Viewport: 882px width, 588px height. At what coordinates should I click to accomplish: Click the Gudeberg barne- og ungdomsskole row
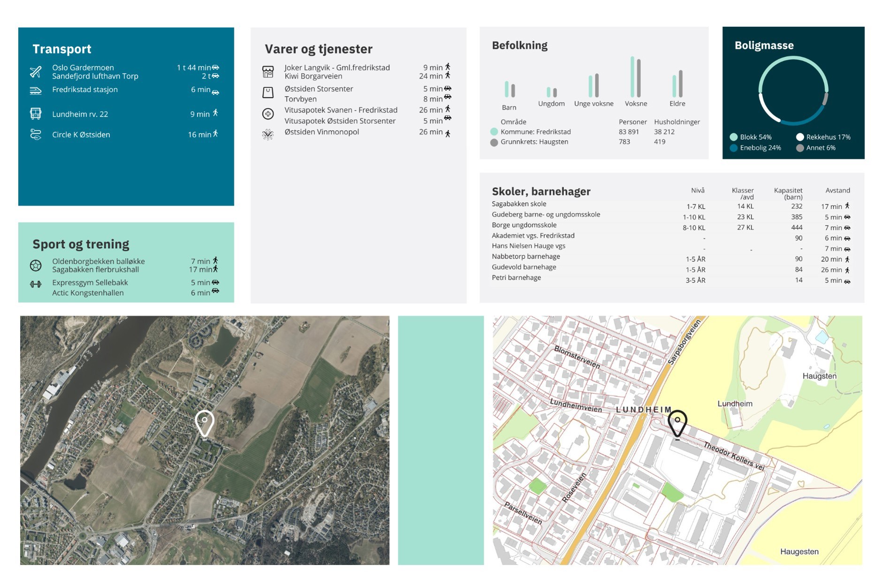671,216
